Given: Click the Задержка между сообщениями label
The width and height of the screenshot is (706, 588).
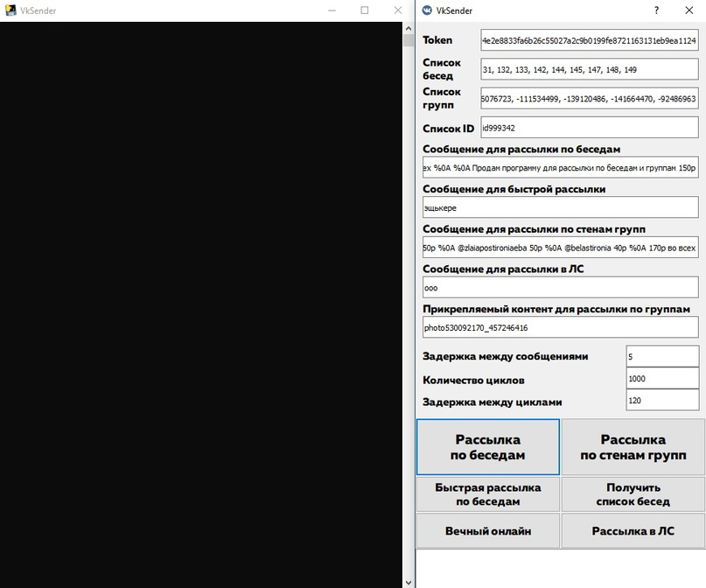Looking at the screenshot, I should coord(505,356).
